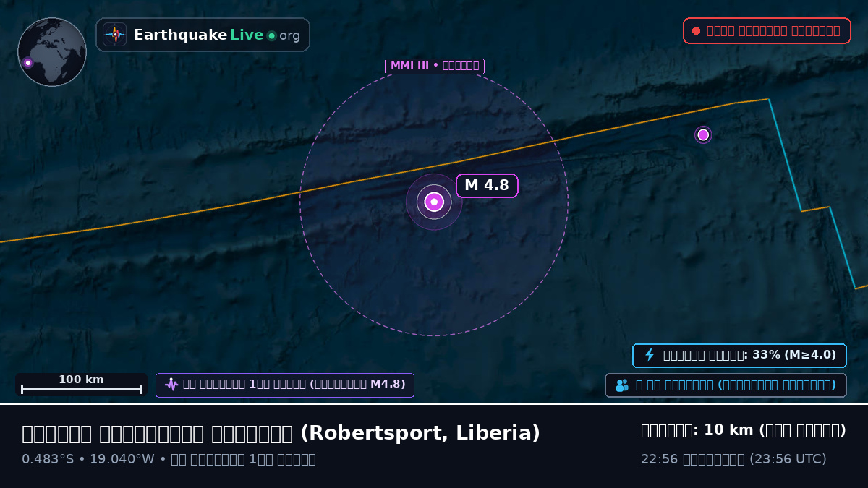The height and width of the screenshot is (488, 868).
Task: Click the "Live" text in the logo
Action: [x=247, y=35]
